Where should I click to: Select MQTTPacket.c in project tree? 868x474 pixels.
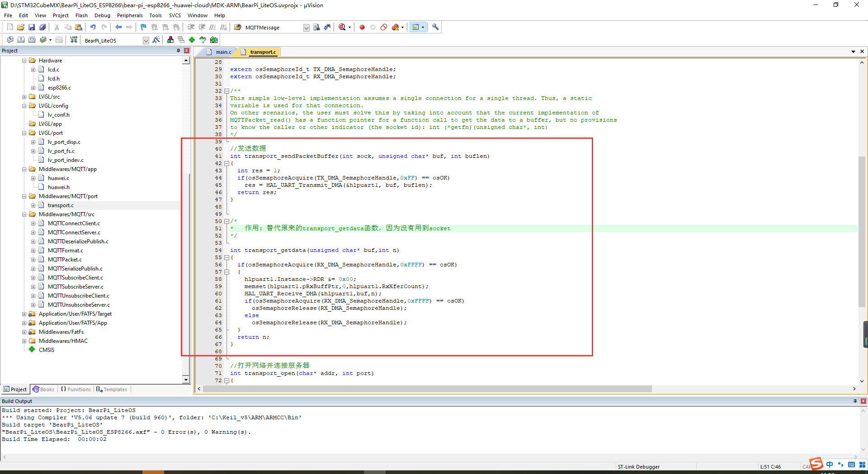(65, 260)
